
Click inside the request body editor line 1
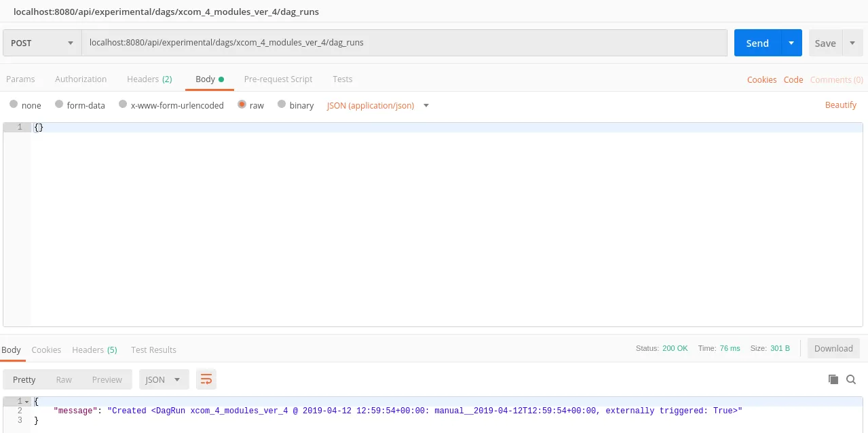pos(447,128)
